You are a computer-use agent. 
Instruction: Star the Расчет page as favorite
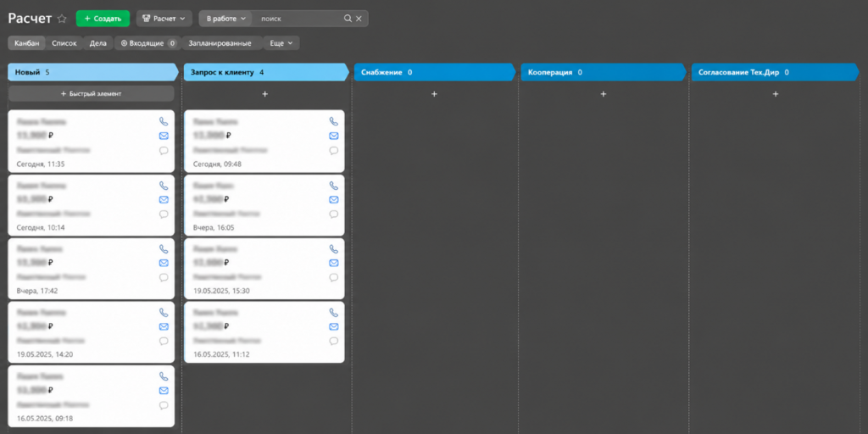(x=62, y=19)
